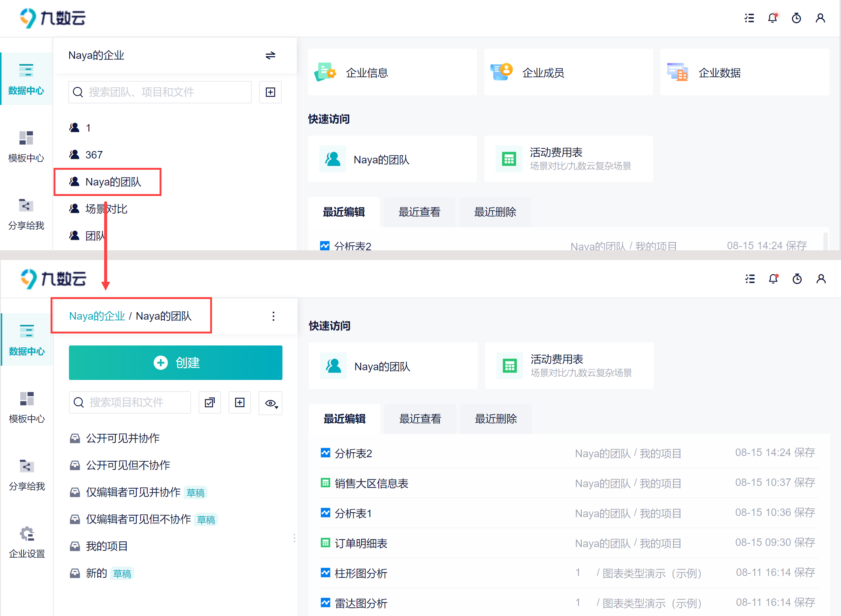Open Naya的团队 quick access card in lower screenshot
Viewport: 841px width, 616px height.
[x=393, y=366]
